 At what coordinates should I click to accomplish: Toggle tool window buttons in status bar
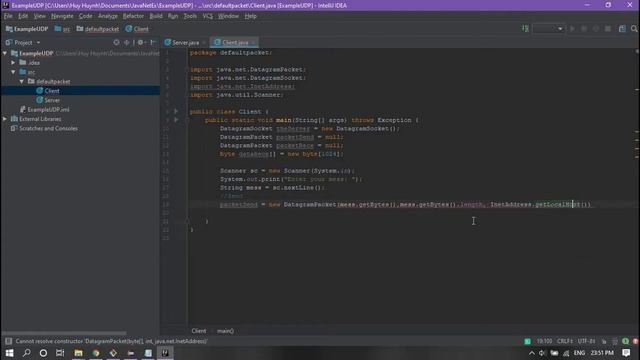[8, 341]
